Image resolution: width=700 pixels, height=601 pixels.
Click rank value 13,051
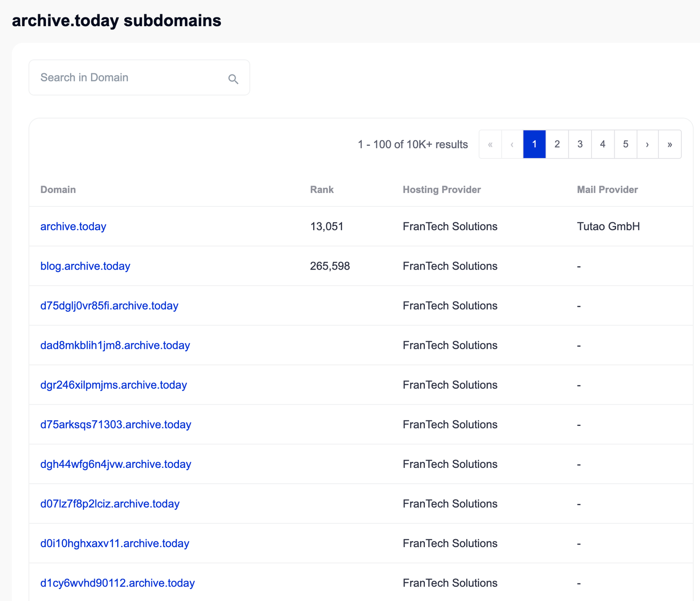[327, 226]
